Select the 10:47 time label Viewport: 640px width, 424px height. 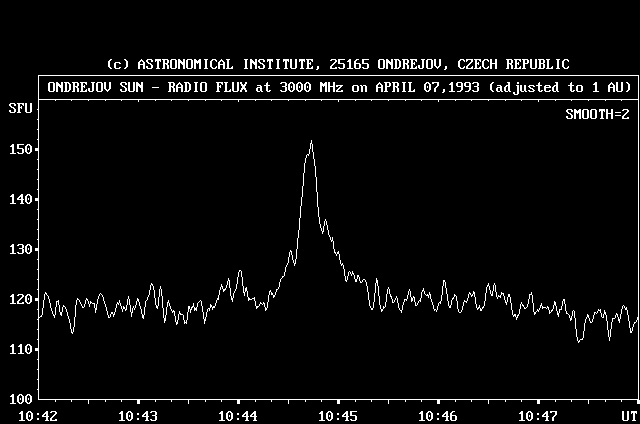coord(538,415)
